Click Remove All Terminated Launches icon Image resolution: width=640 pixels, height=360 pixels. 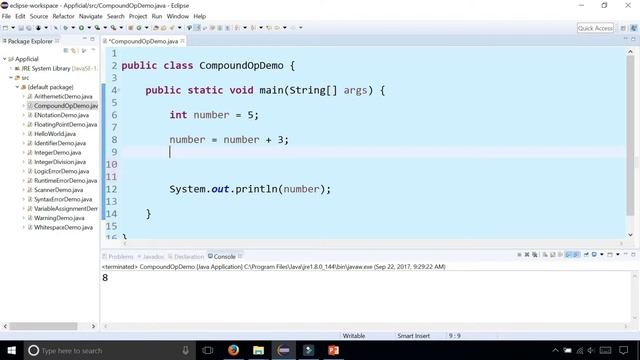pyautogui.click(x=534, y=255)
